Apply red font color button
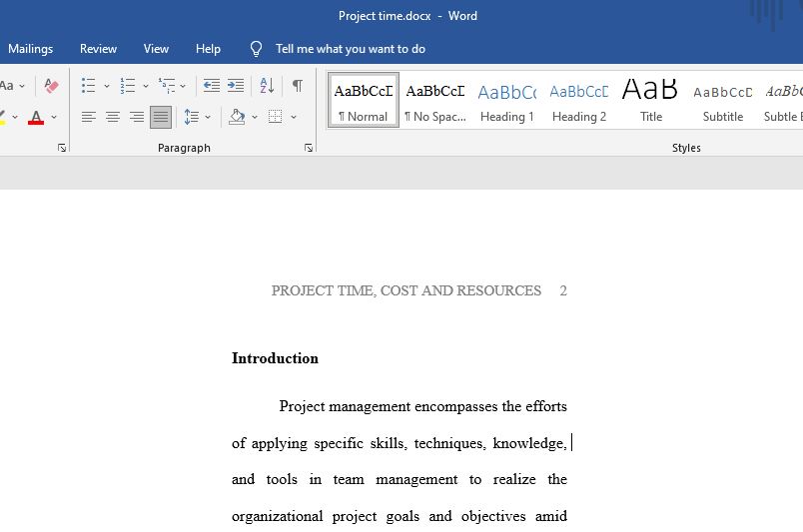Viewport: 803px width, 532px height. pos(36,117)
